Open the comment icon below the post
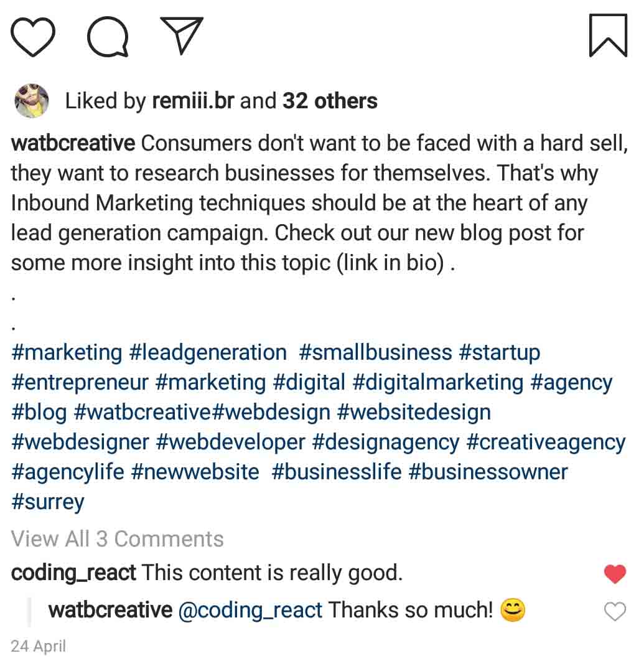 [x=107, y=36]
